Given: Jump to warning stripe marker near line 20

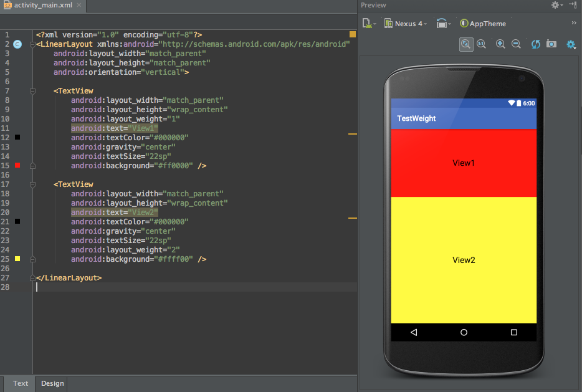Looking at the screenshot, I should click(x=353, y=218).
